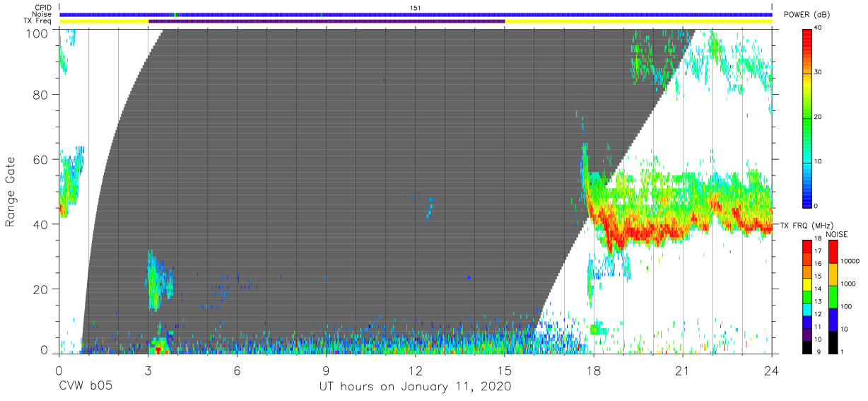868x401 pixels.
Task: Click the TX FRQ color scale bar
Action: click(x=807, y=296)
